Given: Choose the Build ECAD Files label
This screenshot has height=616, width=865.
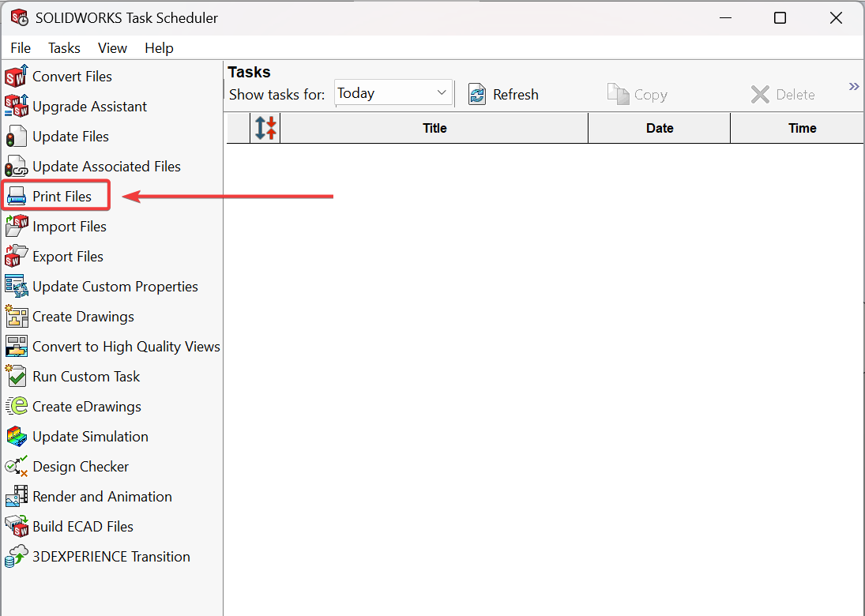Looking at the screenshot, I should (83, 527).
